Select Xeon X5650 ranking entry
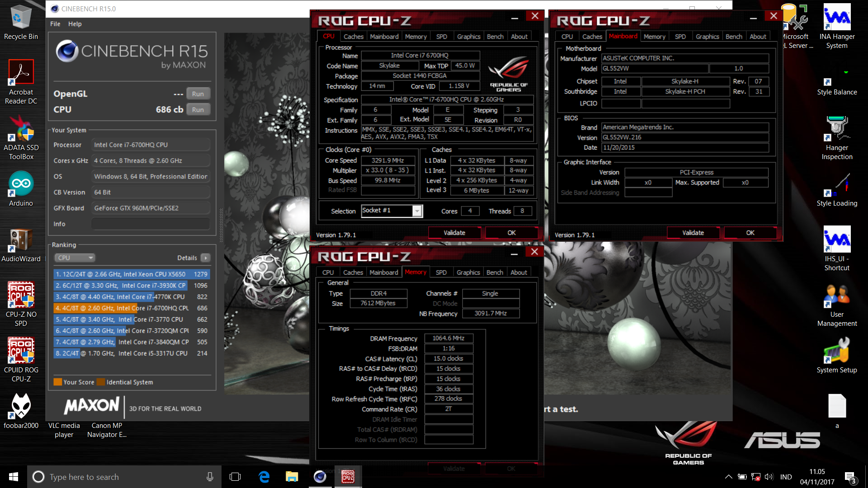868x488 pixels. pyautogui.click(x=132, y=274)
